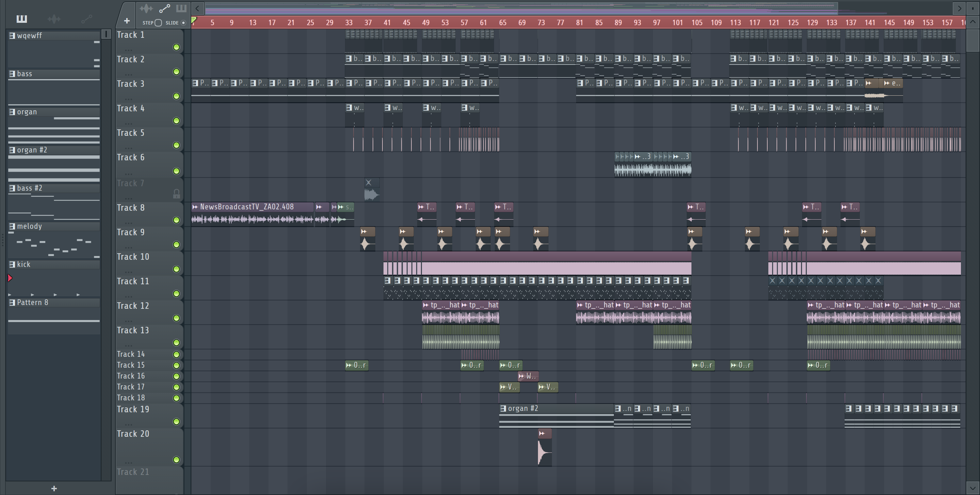Click the kick pattern icon in picker
Image resolution: width=980 pixels, height=495 pixels.
(x=12, y=265)
